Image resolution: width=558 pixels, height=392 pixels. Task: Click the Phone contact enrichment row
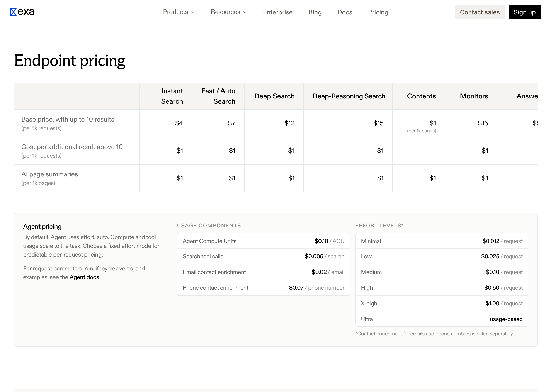(x=263, y=287)
